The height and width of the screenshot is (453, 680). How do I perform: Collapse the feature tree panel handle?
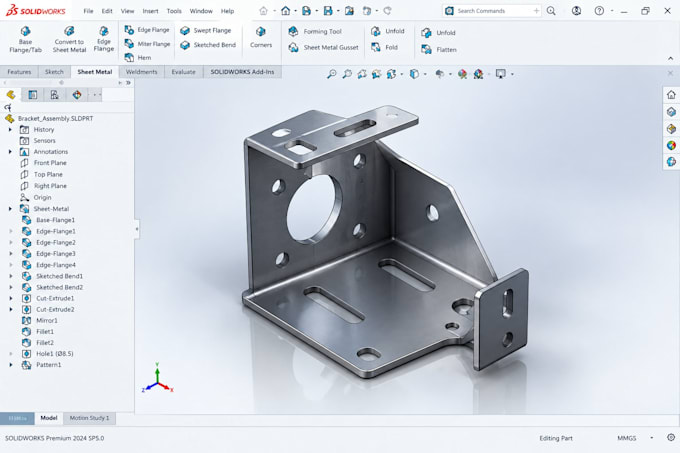point(137,228)
